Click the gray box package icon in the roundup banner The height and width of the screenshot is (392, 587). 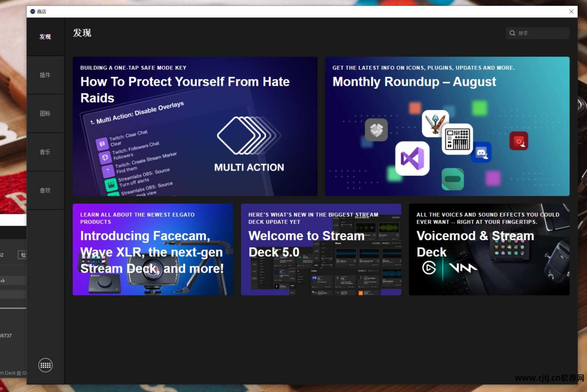point(376,130)
